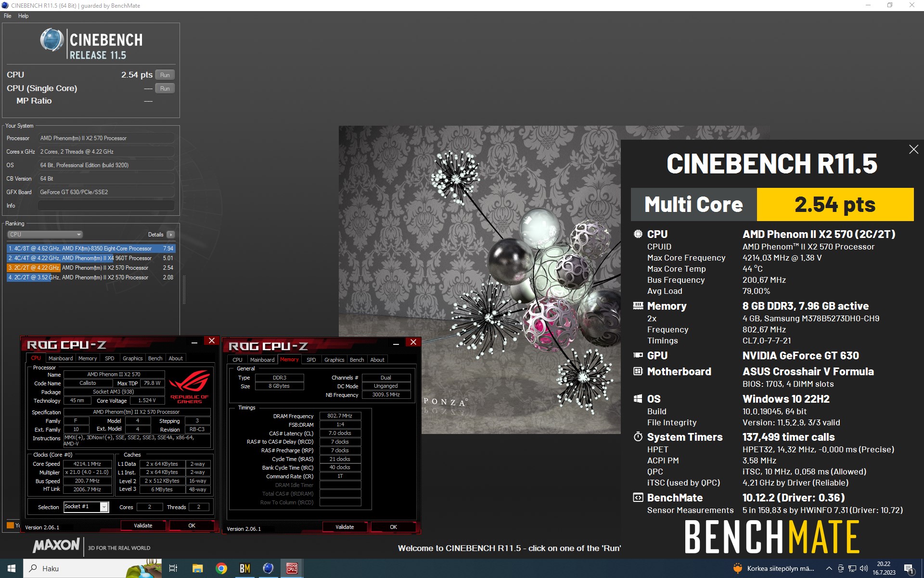Click the Cinebench logo sphere
The width and height of the screenshot is (924, 578).
52,40
